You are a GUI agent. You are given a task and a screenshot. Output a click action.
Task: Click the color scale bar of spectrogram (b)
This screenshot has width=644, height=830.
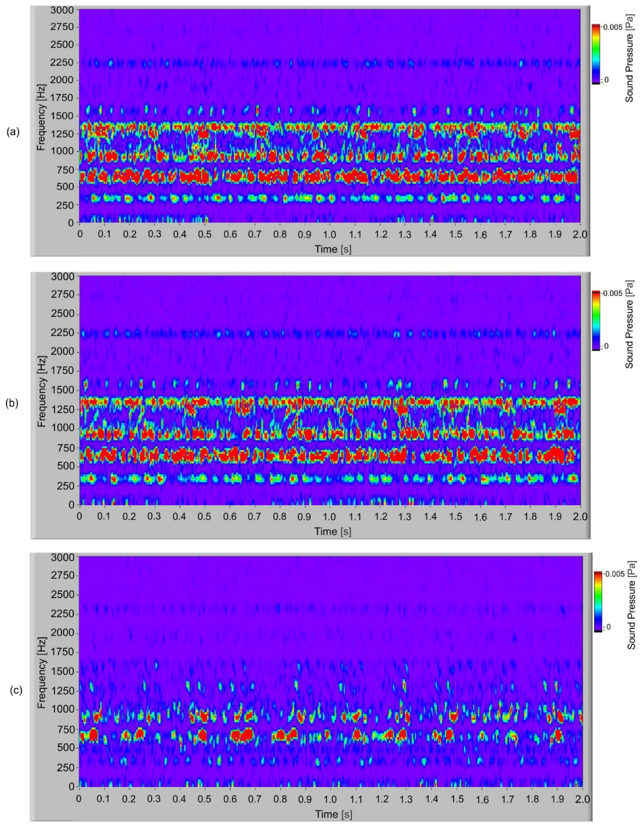[x=595, y=320]
